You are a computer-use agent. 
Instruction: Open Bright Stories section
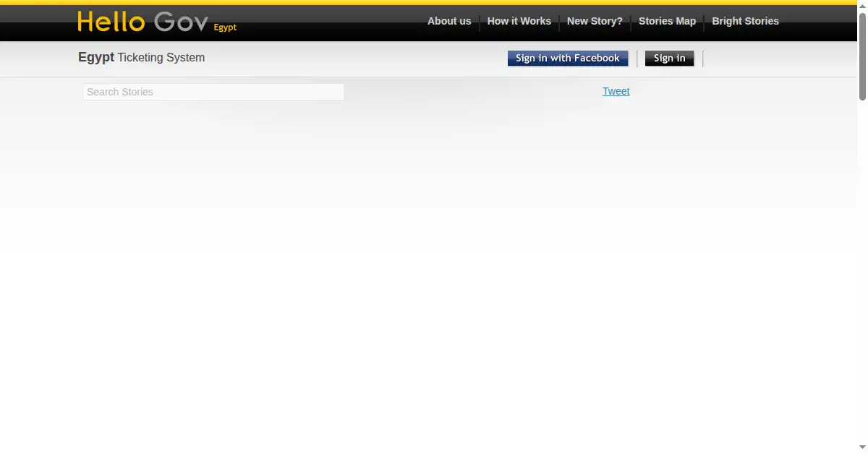[x=745, y=21]
